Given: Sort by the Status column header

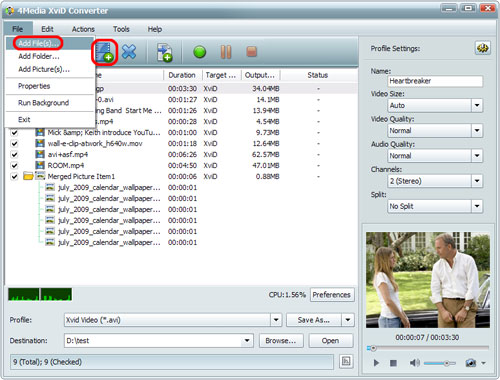Looking at the screenshot, I should (318, 75).
